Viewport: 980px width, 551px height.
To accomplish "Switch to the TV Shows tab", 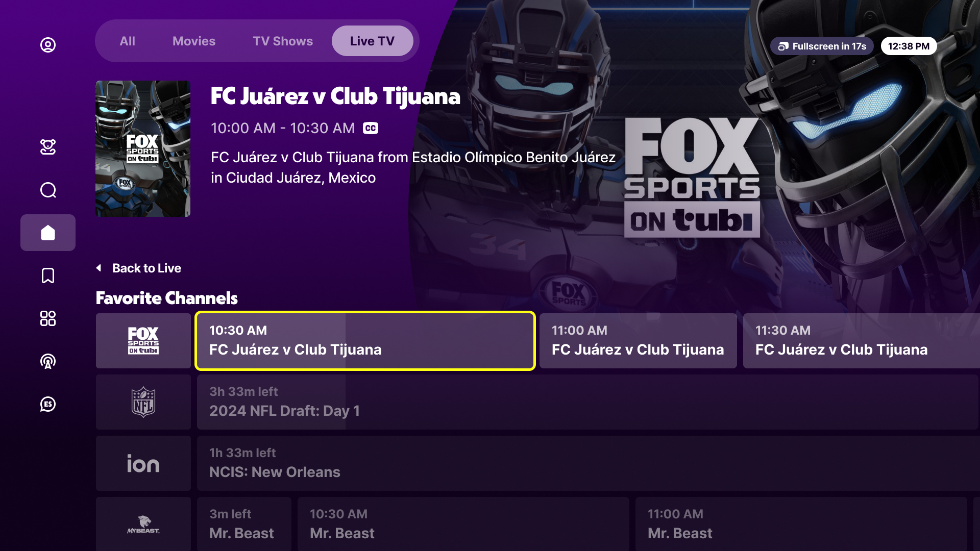I will point(283,41).
